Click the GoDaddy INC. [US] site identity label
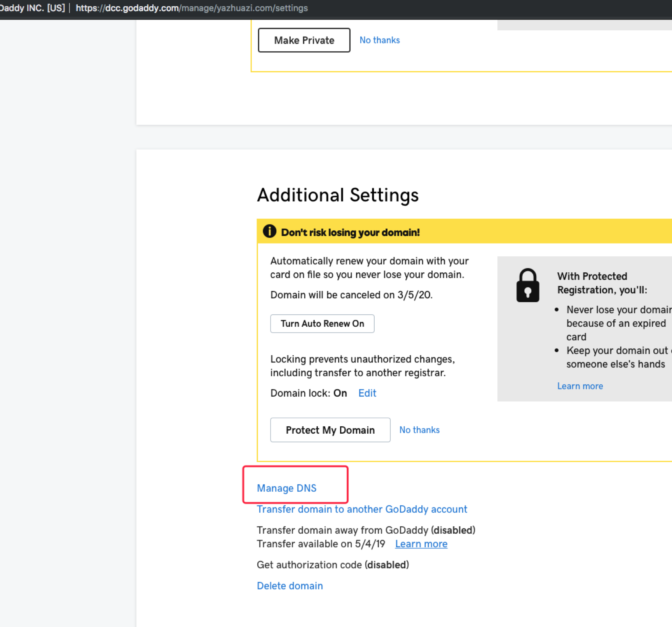672x627 pixels. (33, 8)
